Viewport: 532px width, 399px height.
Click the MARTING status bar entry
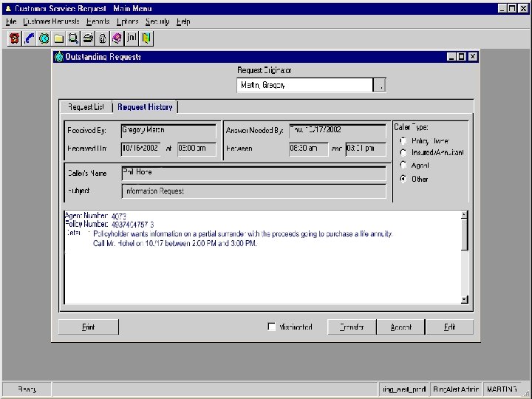[x=502, y=389]
